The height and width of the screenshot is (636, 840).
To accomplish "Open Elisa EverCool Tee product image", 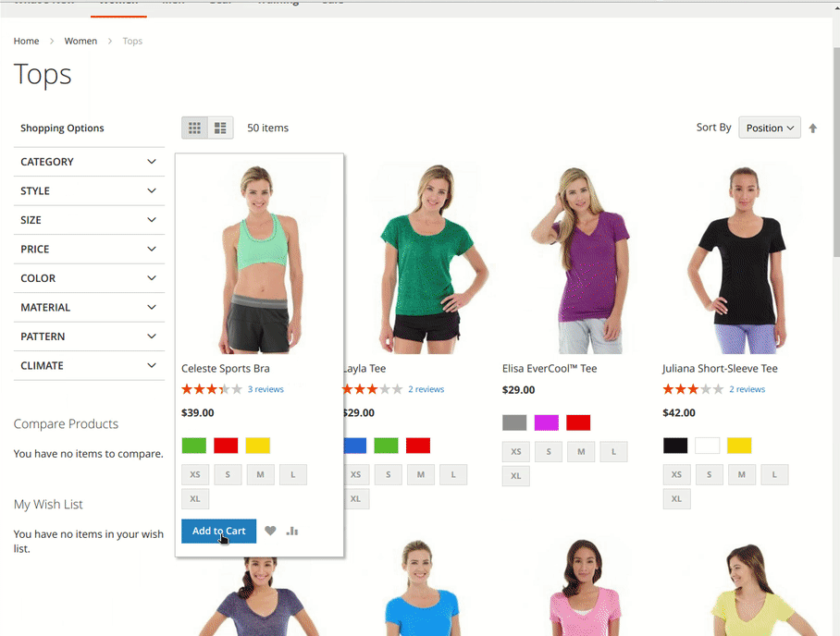I will coord(580,259).
